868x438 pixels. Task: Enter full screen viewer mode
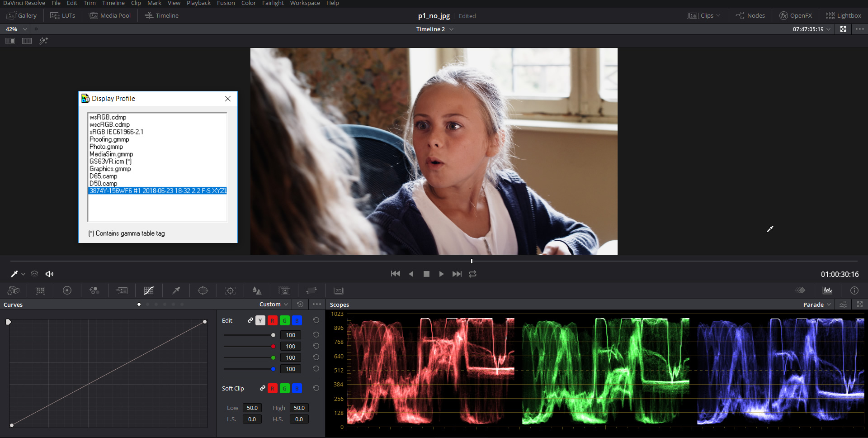point(843,29)
